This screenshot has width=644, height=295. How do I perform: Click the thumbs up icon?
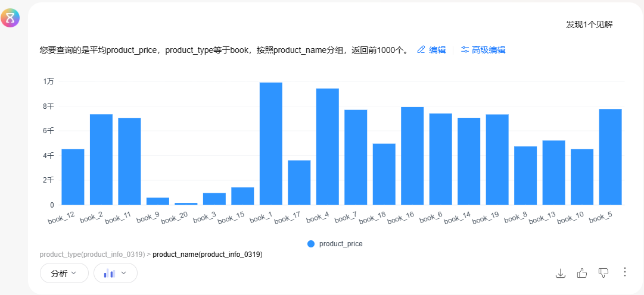[x=582, y=273]
